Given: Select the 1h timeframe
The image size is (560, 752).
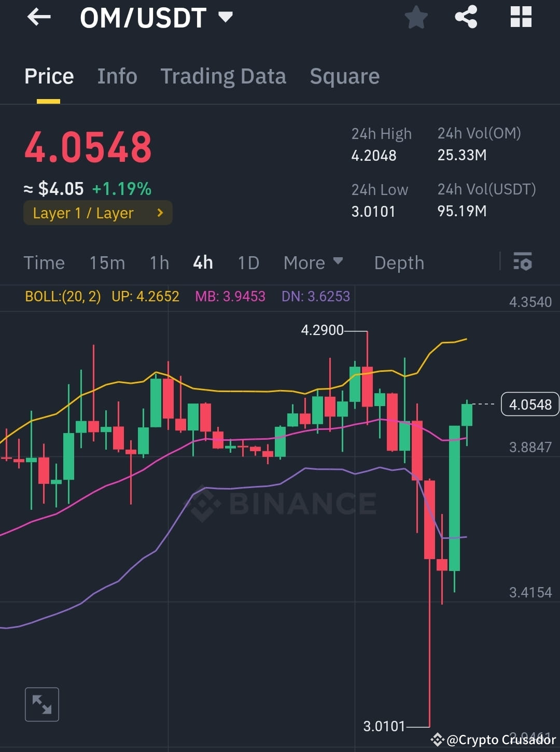Looking at the screenshot, I should [x=159, y=262].
